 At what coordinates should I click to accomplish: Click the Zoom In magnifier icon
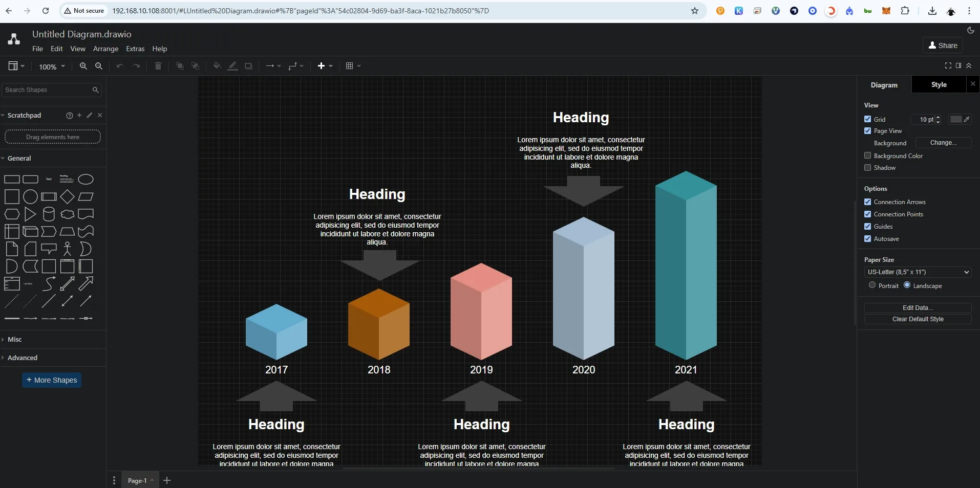[x=83, y=66]
